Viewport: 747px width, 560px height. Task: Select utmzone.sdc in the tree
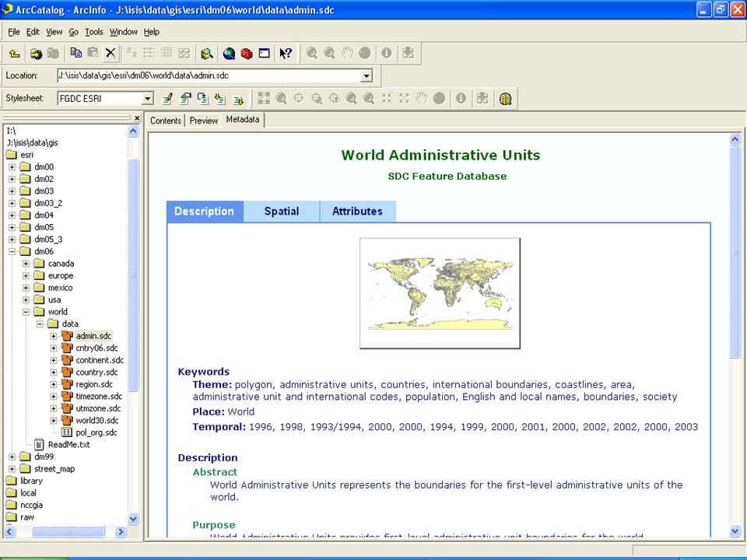pos(98,408)
